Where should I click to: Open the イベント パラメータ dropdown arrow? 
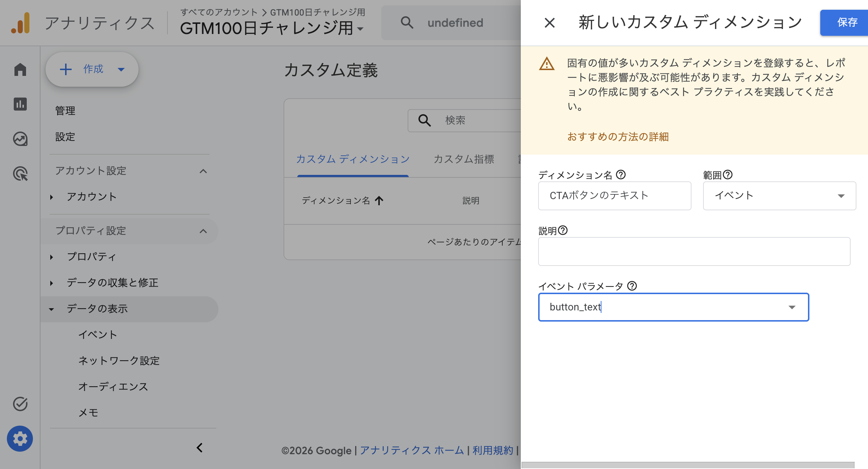(x=792, y=307)
